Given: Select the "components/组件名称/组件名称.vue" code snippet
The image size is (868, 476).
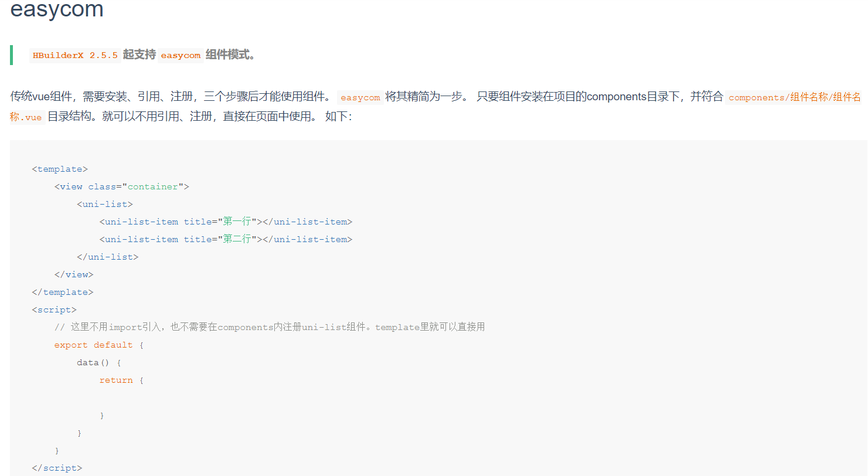Looking at the screenshot, I should [x=794, y=97].
